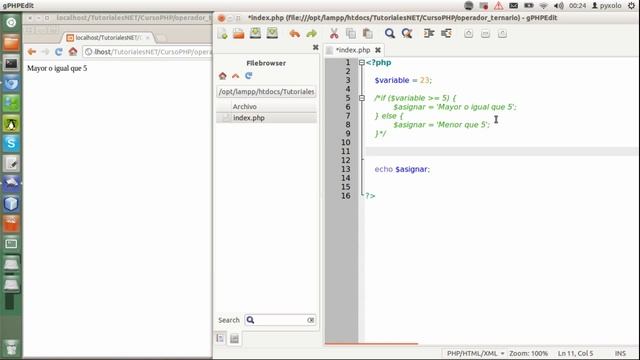Indent the selected code block

pyautogui.click(x=429, y=33)
